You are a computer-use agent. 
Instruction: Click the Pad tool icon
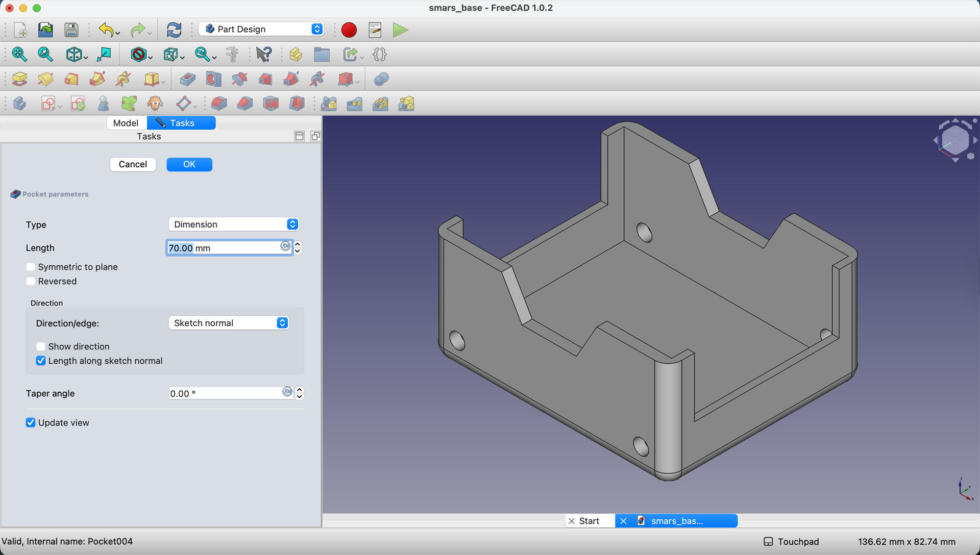[x=19, y=79]
